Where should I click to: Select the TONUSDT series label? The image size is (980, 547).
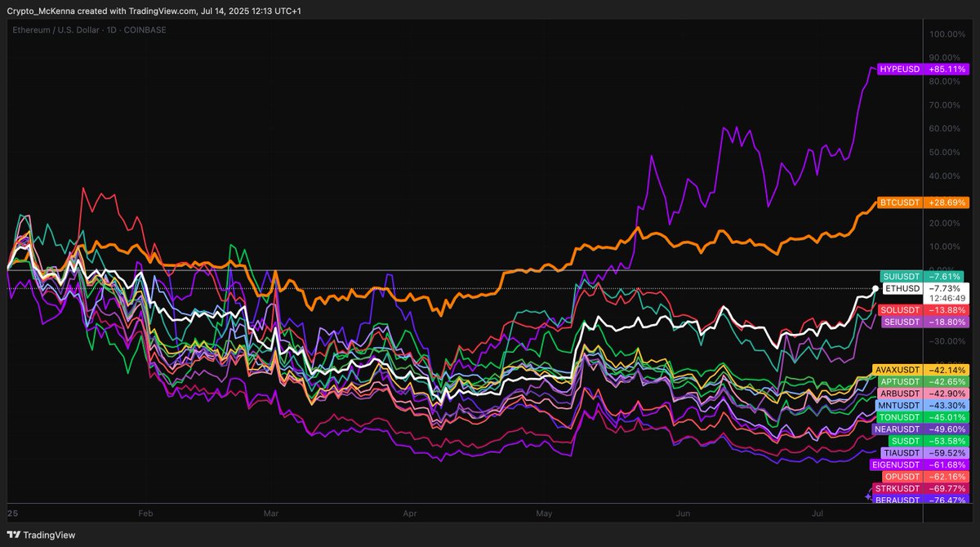click(x=899, y=416)
